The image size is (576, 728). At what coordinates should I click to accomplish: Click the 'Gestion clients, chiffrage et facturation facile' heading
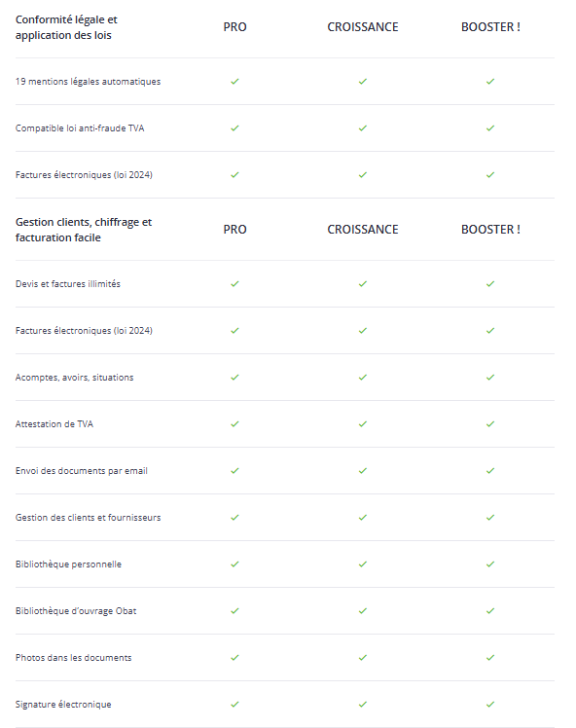coord(84,230)
